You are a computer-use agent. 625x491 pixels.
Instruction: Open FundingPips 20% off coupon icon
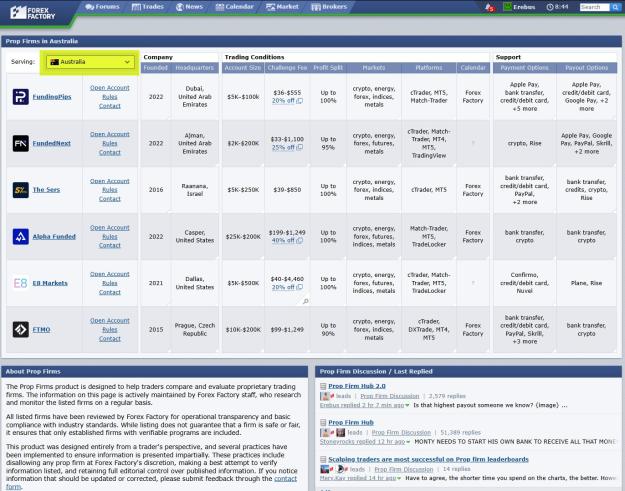pos(300,101)
